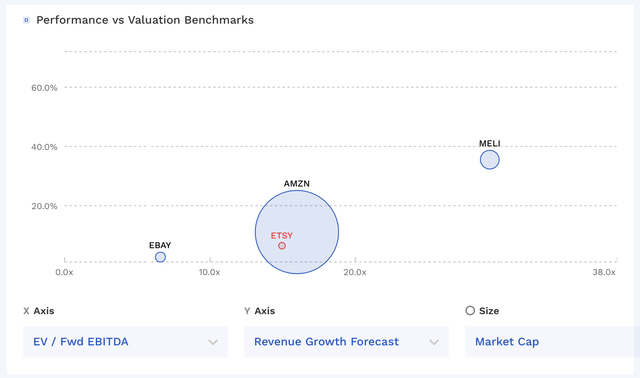Viewport: 640px width, 378px height.
Task: Click the chevron in the Y Axis dropdown
Action: pyautogui.click(x=434, y=342)
